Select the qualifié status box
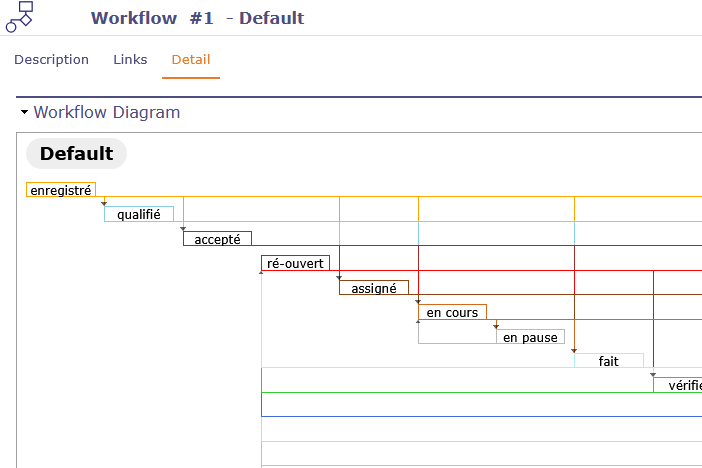 click(x=139, y=214)
